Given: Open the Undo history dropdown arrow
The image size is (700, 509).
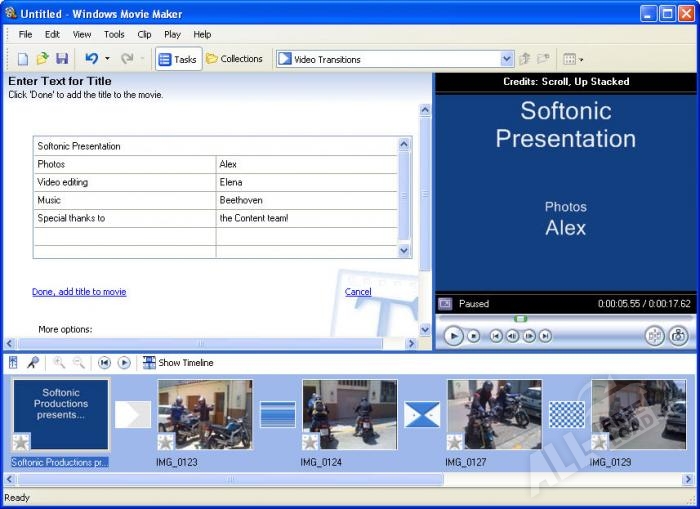Looking at the screenshot, I should tap(107, 59).
